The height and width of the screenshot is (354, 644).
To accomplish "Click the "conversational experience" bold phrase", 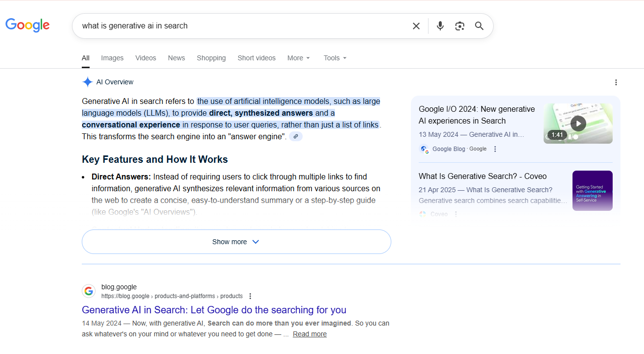I will (131, 125).
